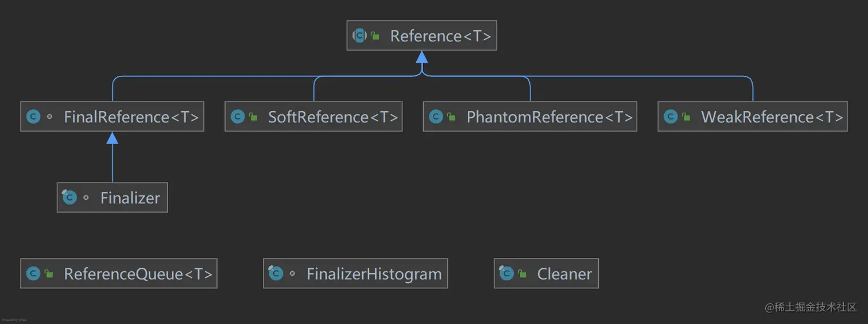868x324 pixels.
Task: Click the green public visibility icon on Cleaner
Action: [522, 274]
